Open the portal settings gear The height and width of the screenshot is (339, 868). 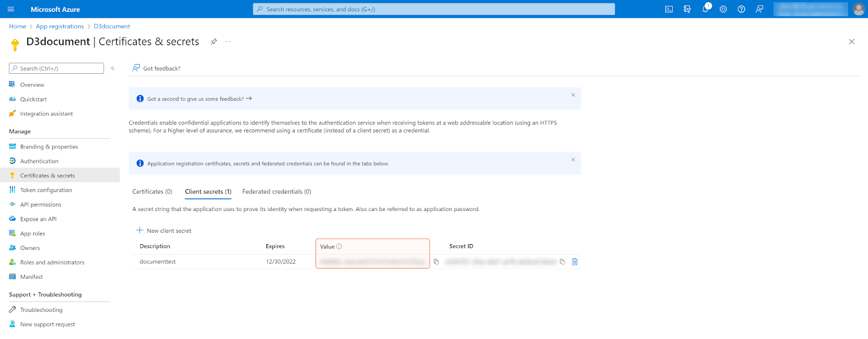point(723,9)
